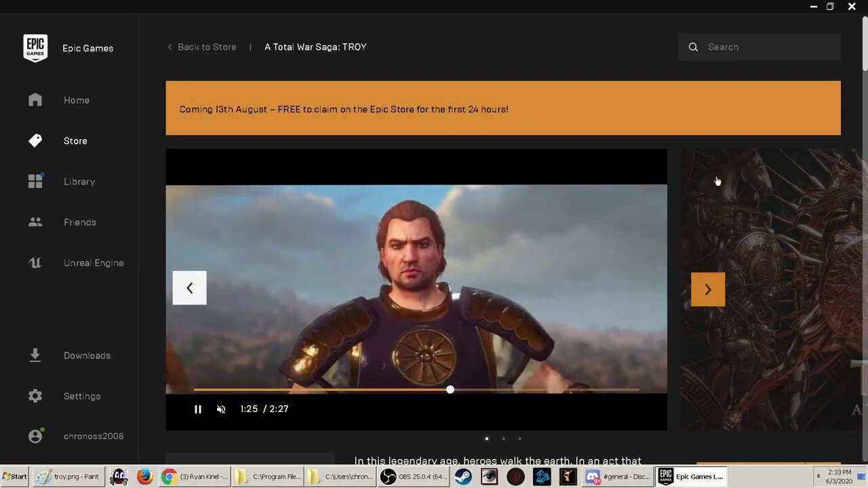Image resolution: width=868 pixels, height=488 pixels.
Task: Open the red spiral taskbar icon
Action: pos(515,476)
